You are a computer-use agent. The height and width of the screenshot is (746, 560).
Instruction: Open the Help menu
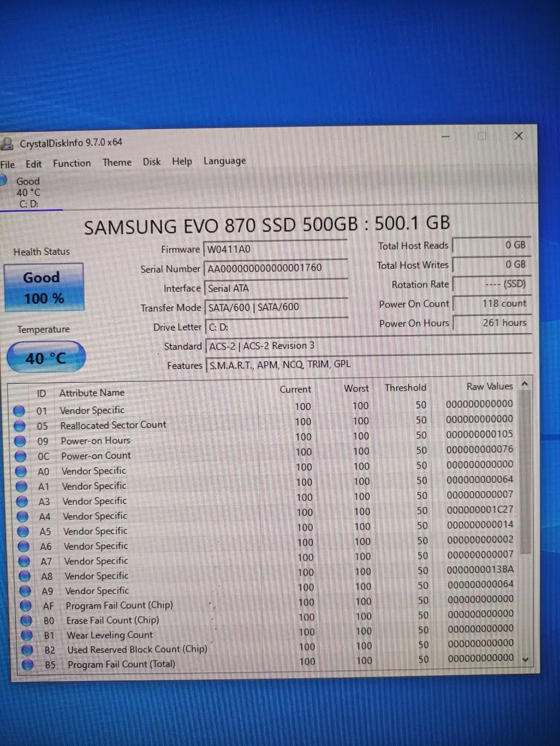point(182,161)
